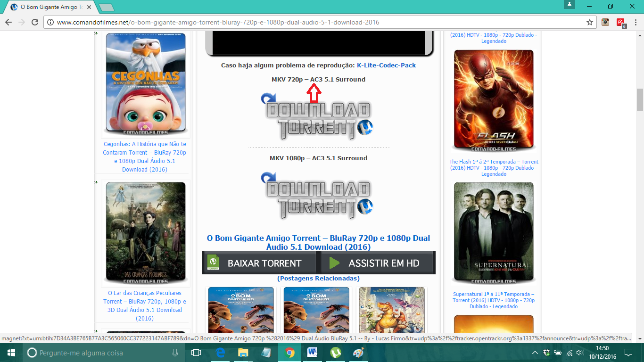Image resolution: width=644 pixels, height=362 pixels.
Task: Reload the current page
Action: click(33, 22)
